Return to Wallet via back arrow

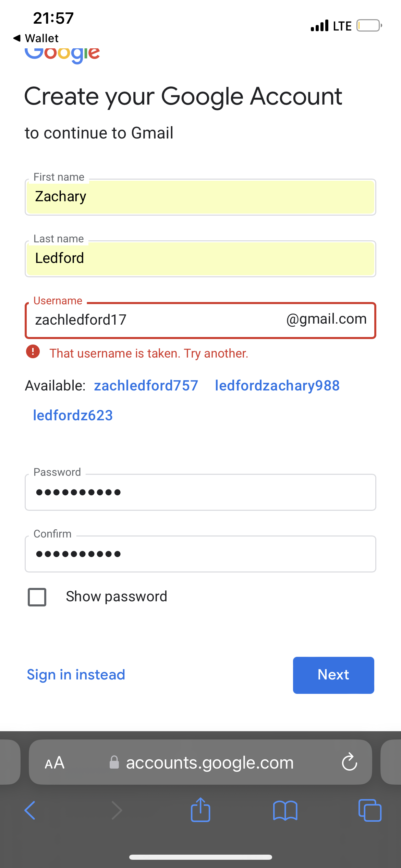click(17, 38)
